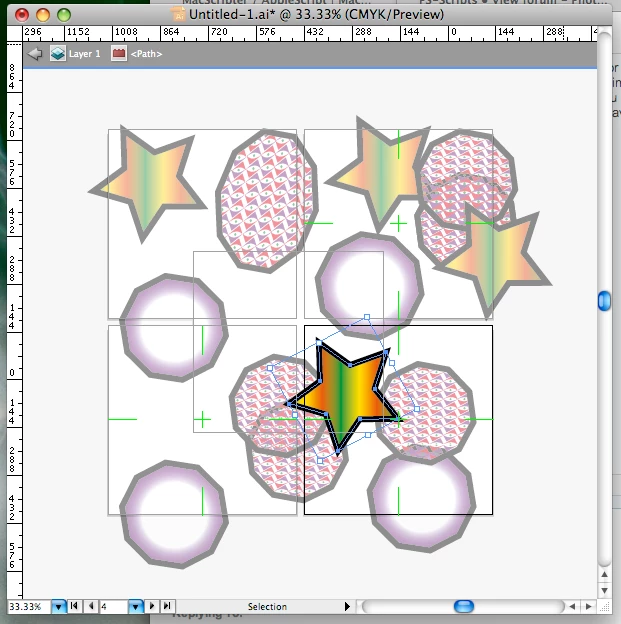Click the Layer 1 breadcrumb label
The image size is (621, 624).
coord(84,54)
